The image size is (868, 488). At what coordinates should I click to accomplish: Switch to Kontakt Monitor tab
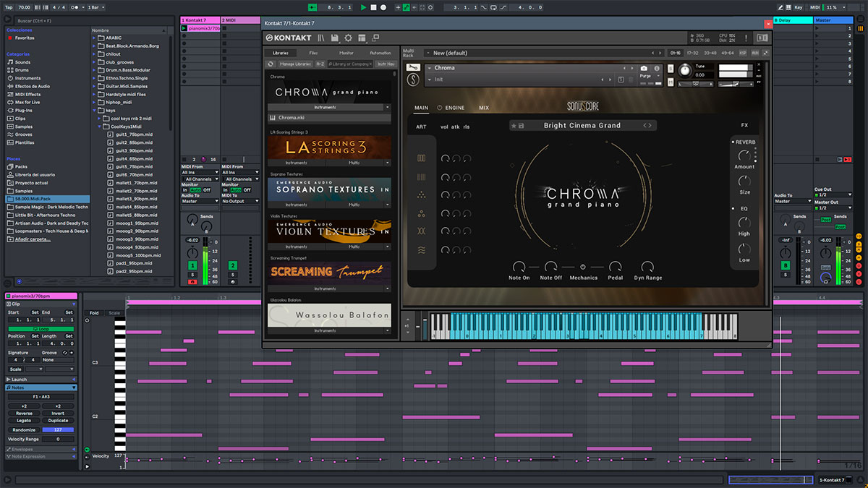(x=346, y=53)
